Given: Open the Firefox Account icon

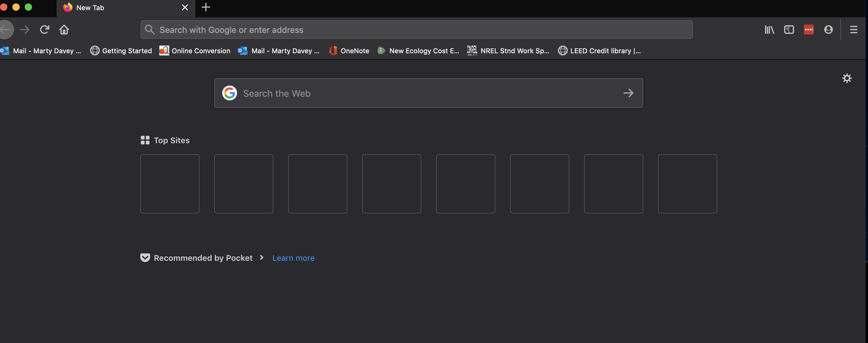Looking at the screenshot, I should (828, 30).
